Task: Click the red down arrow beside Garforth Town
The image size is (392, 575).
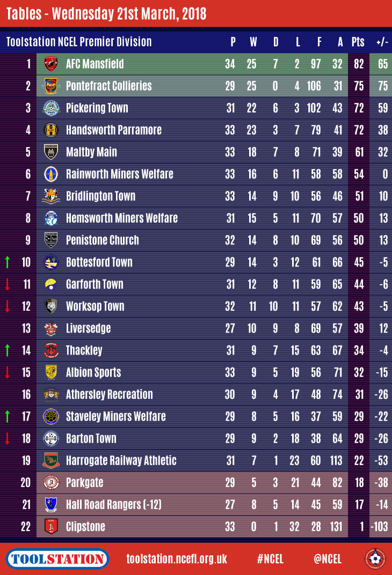Action: [x=8, y=284]
